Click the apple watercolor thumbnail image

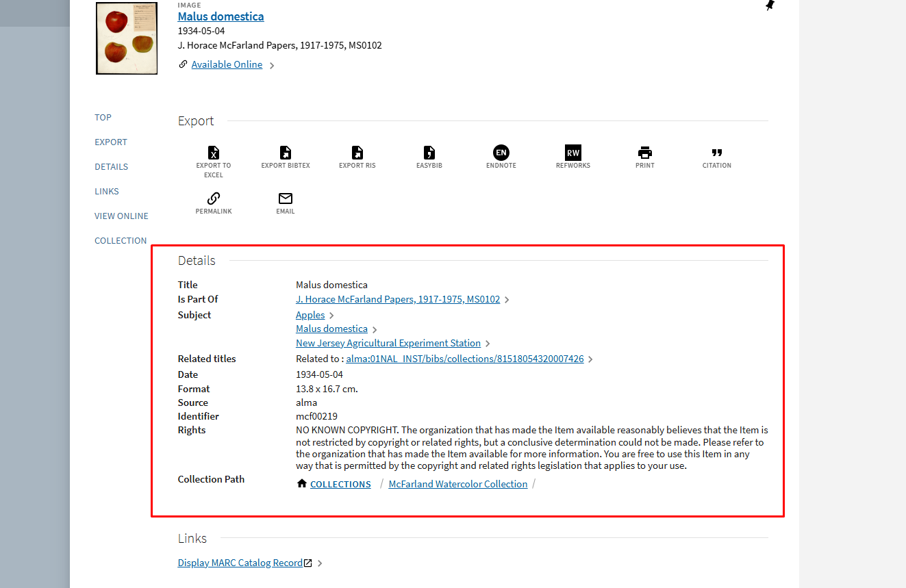(x=126, y=38)
